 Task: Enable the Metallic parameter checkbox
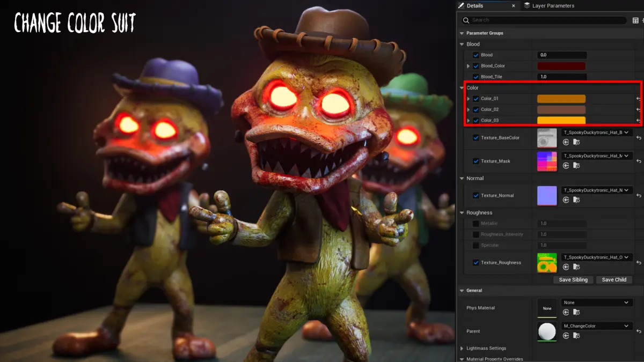[x=475, y=224]
